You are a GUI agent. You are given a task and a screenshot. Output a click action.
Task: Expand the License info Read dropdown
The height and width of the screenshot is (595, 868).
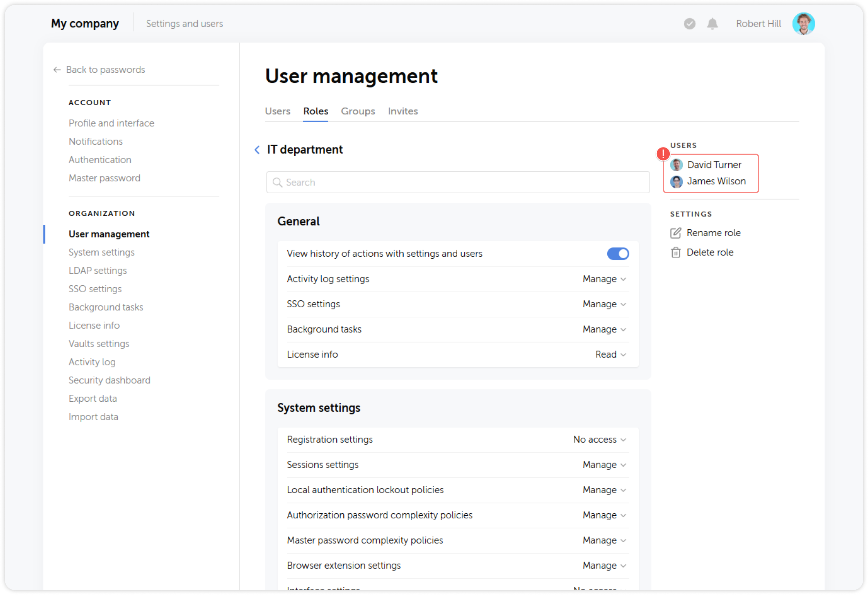[611, 354]
